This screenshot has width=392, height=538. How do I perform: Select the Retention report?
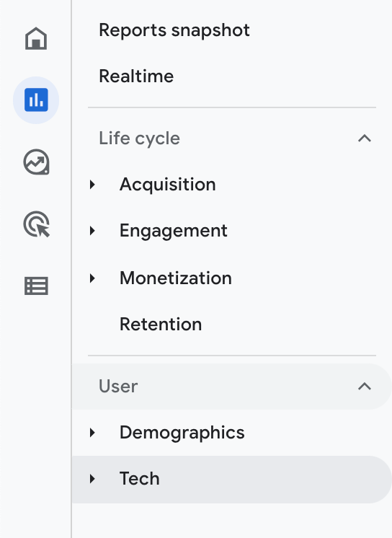click(x=161, y=325)
